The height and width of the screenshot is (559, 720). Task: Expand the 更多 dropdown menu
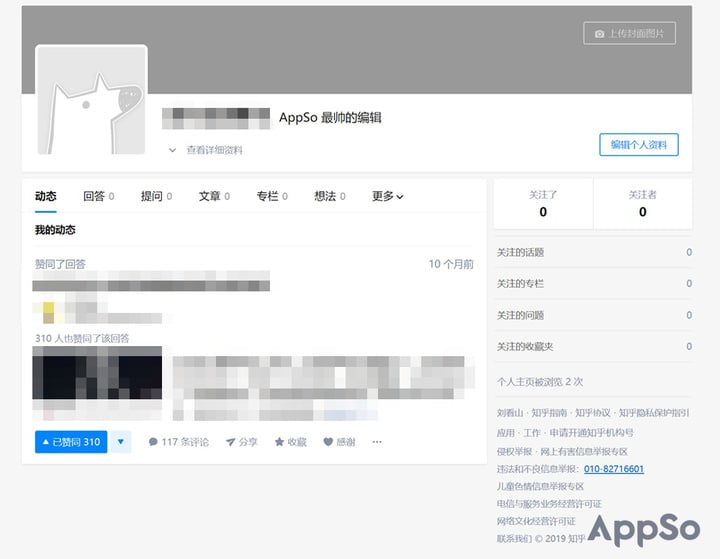[x=388, y=196]
